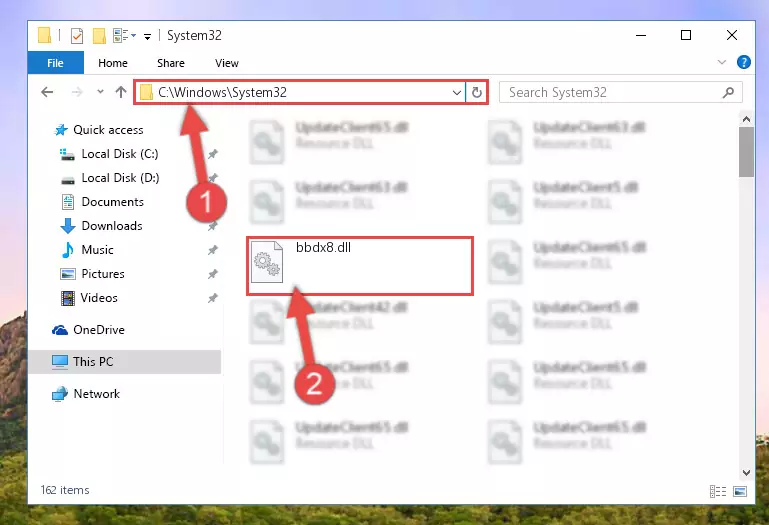Click the scroll up arrow of file list
Viewport: 769px width, 525px height.
pyautogui.click(x=746, y=119)
